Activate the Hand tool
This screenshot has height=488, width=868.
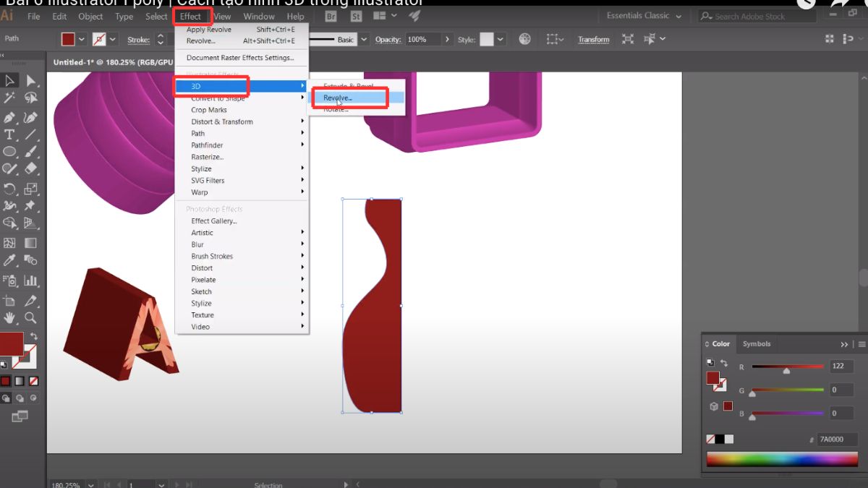[10, 317]
